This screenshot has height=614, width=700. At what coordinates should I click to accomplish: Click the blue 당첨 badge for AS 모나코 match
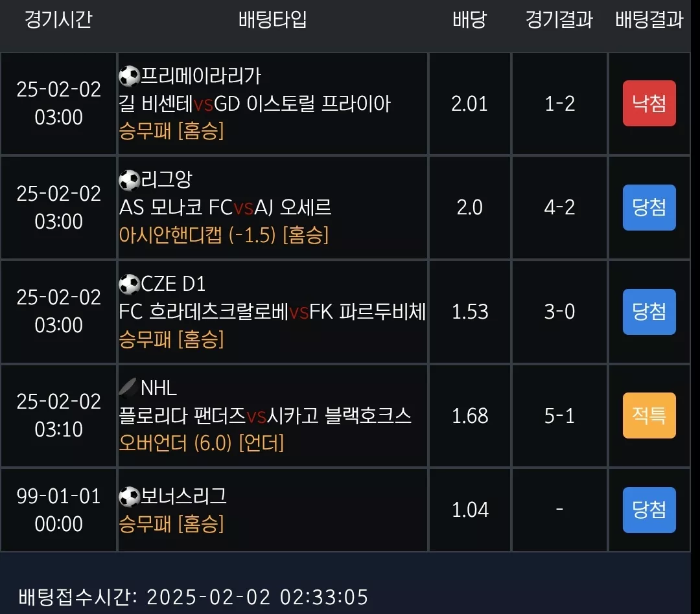click(649, 207)
